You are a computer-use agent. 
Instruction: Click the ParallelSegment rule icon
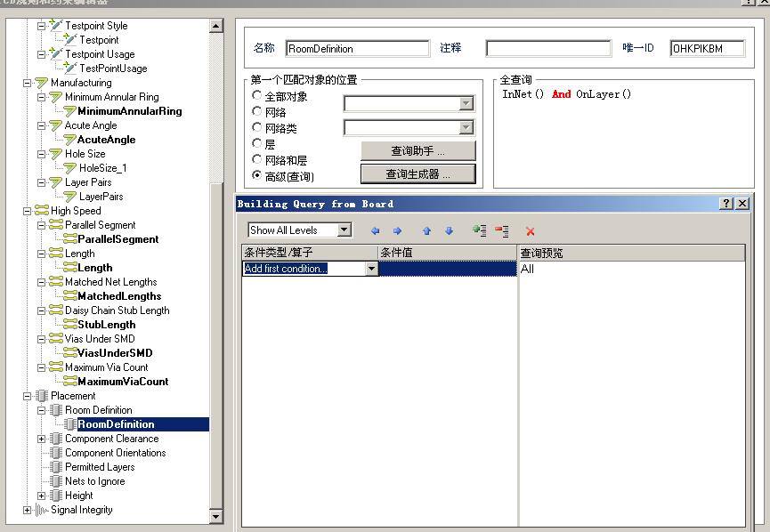70,239
